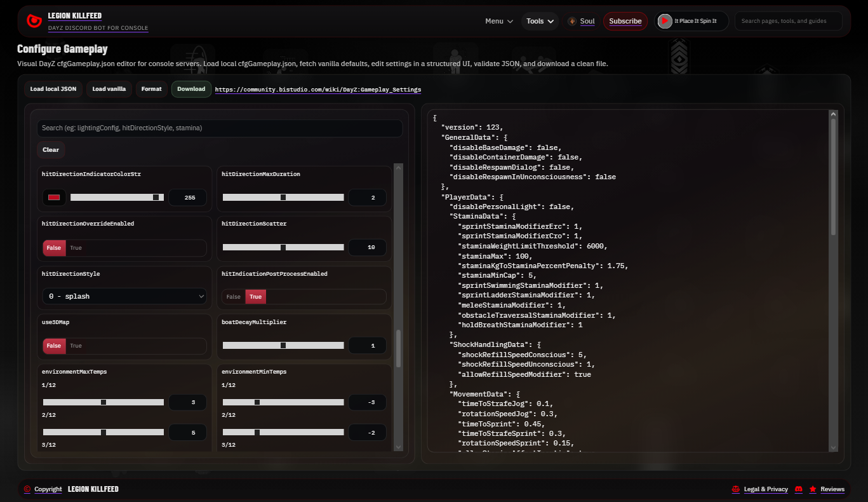Viewport: 868px width, 502px height.
Task: Click the settings list scroll-down arrow
Action: 399,447
